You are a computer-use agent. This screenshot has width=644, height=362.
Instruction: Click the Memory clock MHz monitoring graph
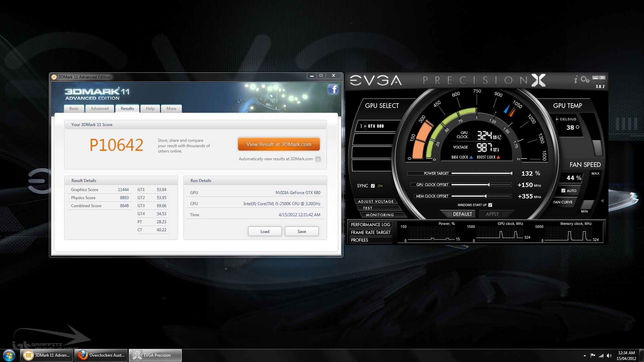pos(568,234)
